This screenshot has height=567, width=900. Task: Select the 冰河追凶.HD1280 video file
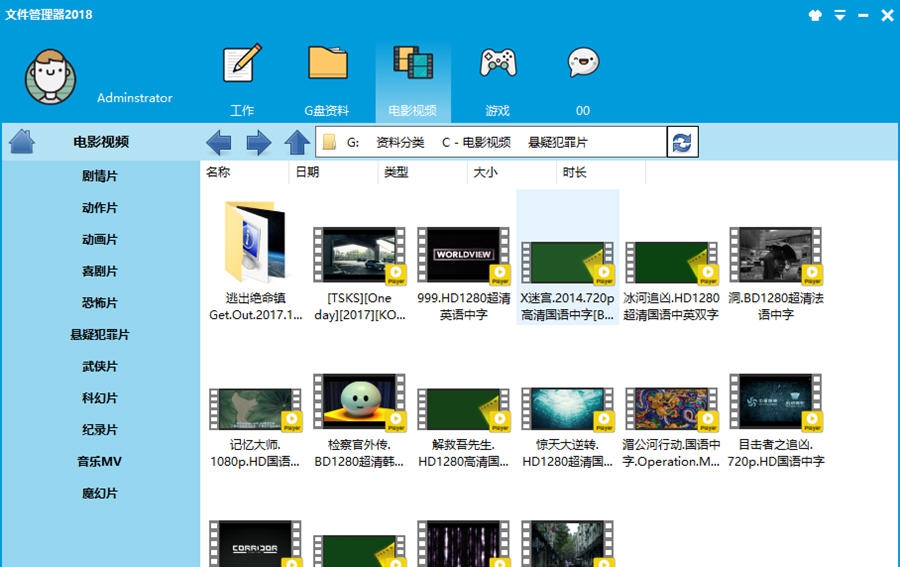(672, 281)
